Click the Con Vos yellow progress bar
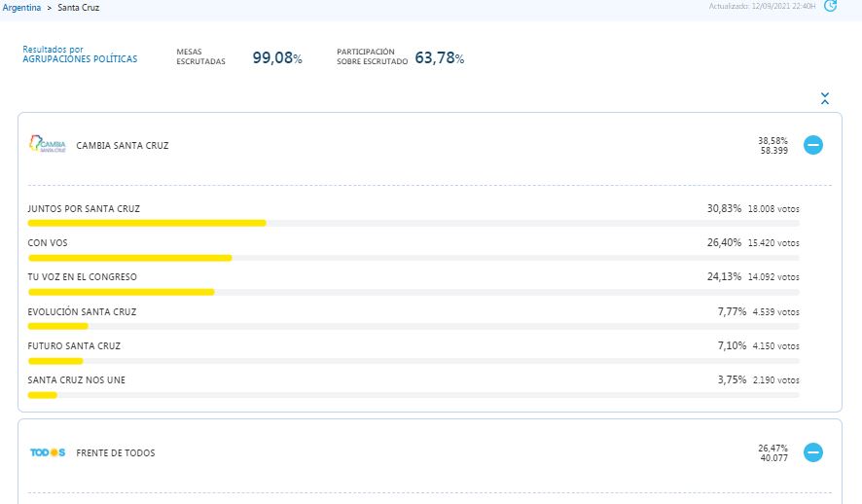Image resolution: width=862 pixels, height=504 pixels. tap(129, 258)
